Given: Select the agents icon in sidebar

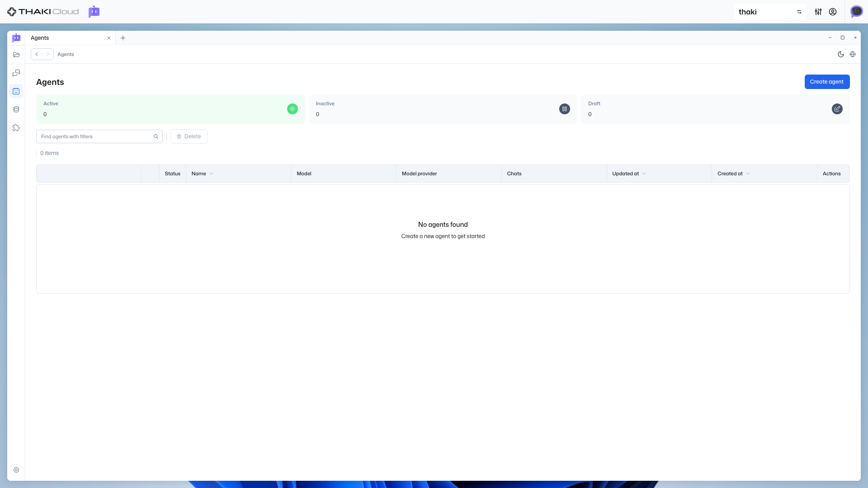Looking at the screenshot, I should tap(16, 91).
